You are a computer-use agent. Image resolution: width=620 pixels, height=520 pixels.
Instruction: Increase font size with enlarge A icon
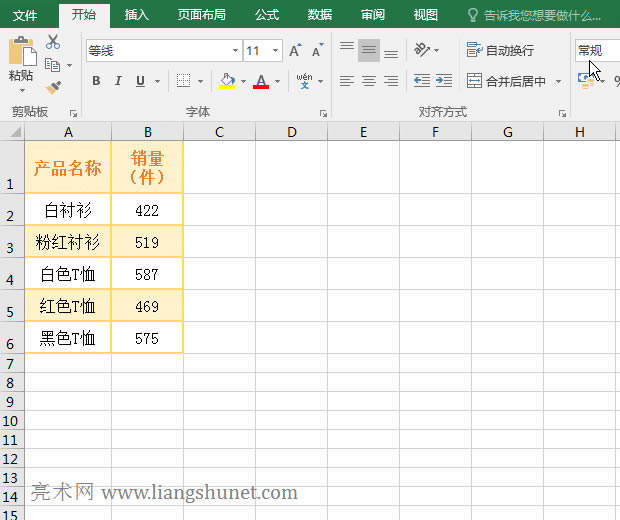click(x=295, y=51)
